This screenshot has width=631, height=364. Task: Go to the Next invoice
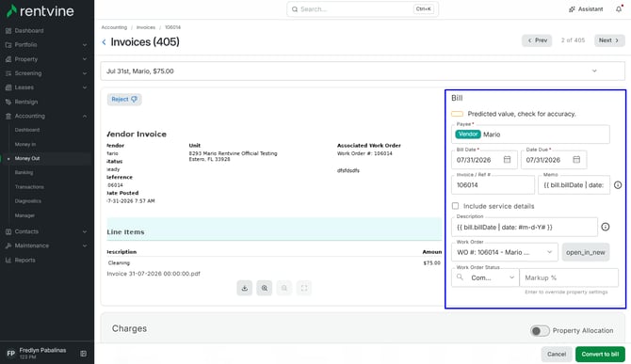[609, 40]
